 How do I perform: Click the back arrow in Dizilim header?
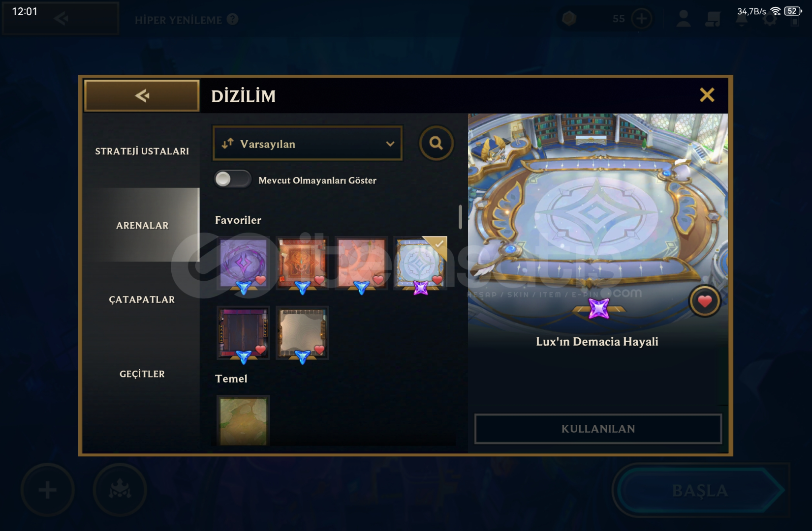coord(142,95)
